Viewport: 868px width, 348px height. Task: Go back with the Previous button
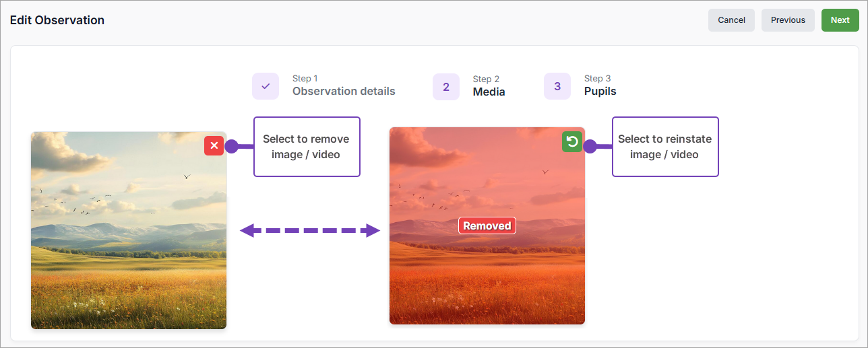tap(788, 20)
